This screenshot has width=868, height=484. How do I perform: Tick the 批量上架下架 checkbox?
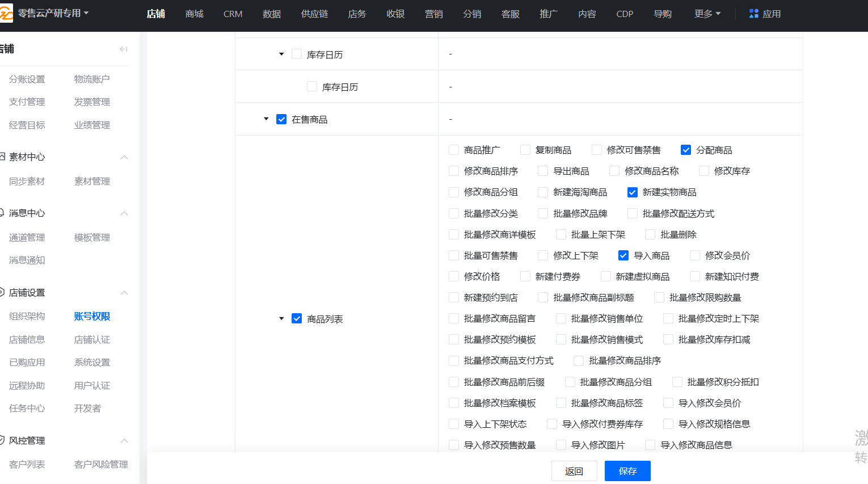coord(561,234)
